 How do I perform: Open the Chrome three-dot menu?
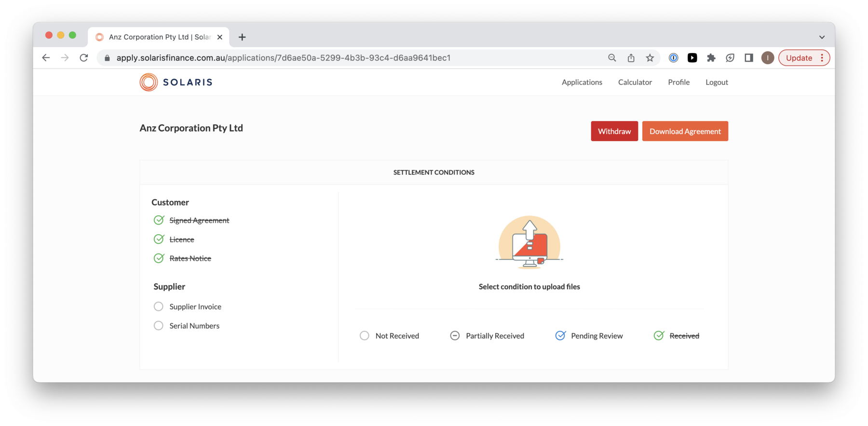pyautogui.click(x=822, y=58)
